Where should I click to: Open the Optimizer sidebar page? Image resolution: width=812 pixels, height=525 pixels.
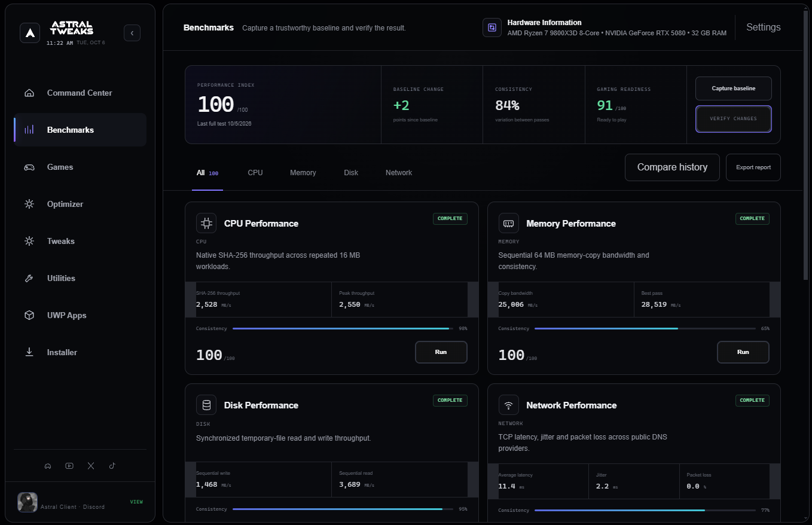(80, 204)
